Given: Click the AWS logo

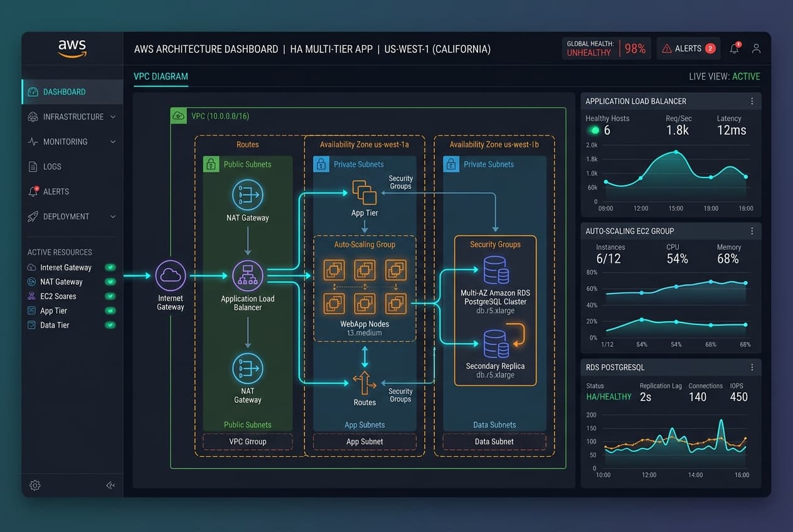Looking at the screenshot, I should pos(72,48).
